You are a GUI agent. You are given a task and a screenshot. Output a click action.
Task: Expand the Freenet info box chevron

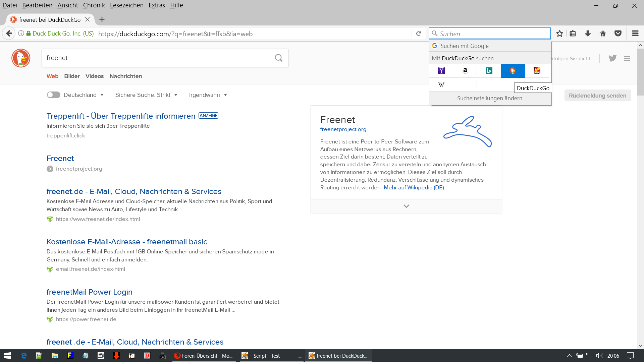tap(406, 206)
